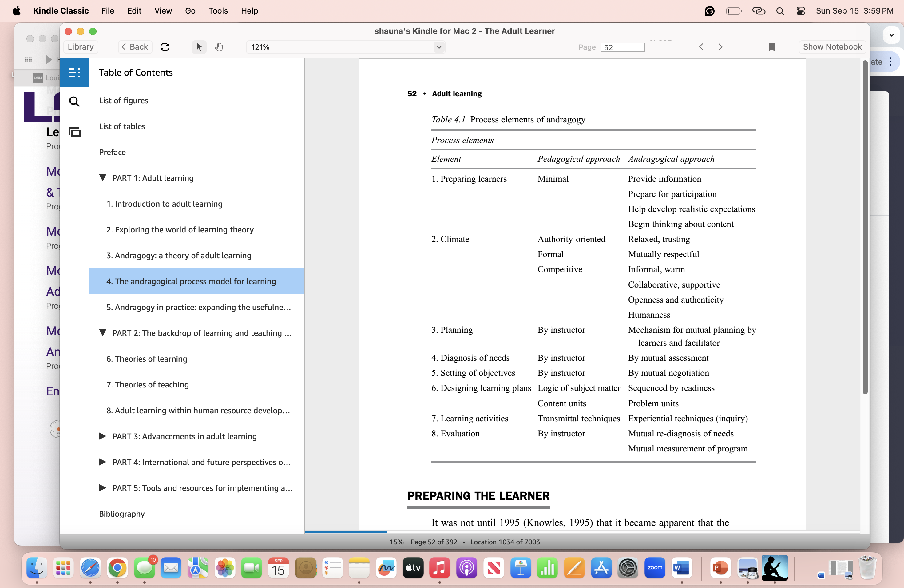Open Google Chrome from the Dock
The width and height of the screenshot is (904, 588).
tap(117, 568)
